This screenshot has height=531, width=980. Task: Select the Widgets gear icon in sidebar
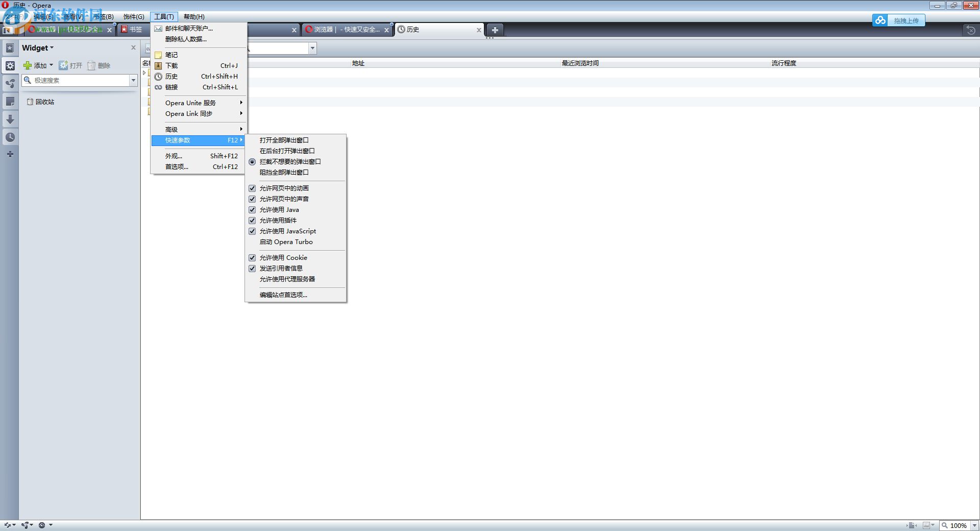point(10,65)
